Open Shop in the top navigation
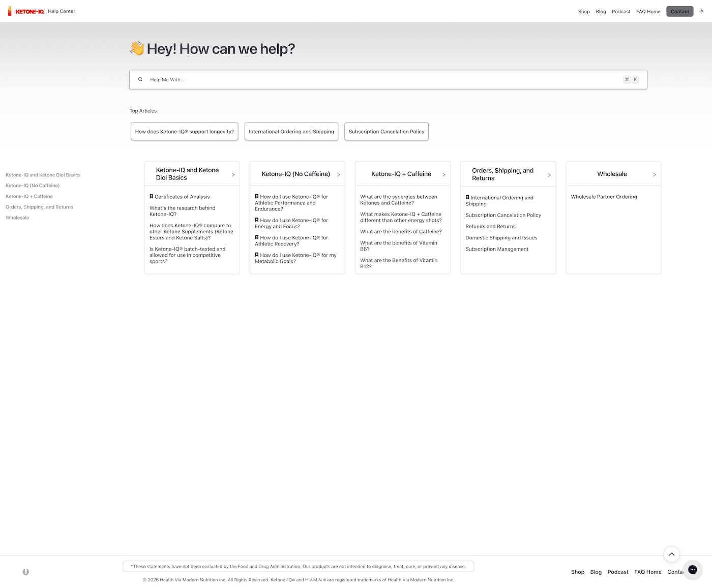The width and height of the screenshot is (712, 588). click(584, 11)
